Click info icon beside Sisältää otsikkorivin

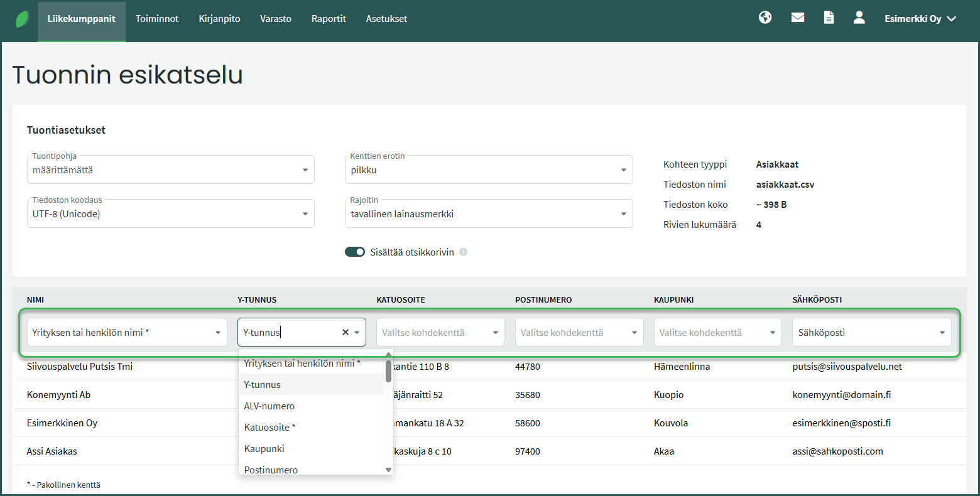(x=463, y=252)
